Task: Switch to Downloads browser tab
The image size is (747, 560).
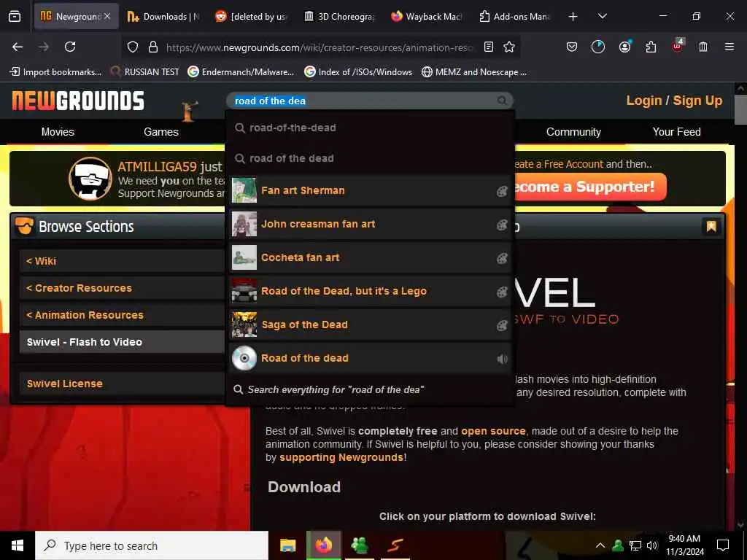Action: coord(164,17)
